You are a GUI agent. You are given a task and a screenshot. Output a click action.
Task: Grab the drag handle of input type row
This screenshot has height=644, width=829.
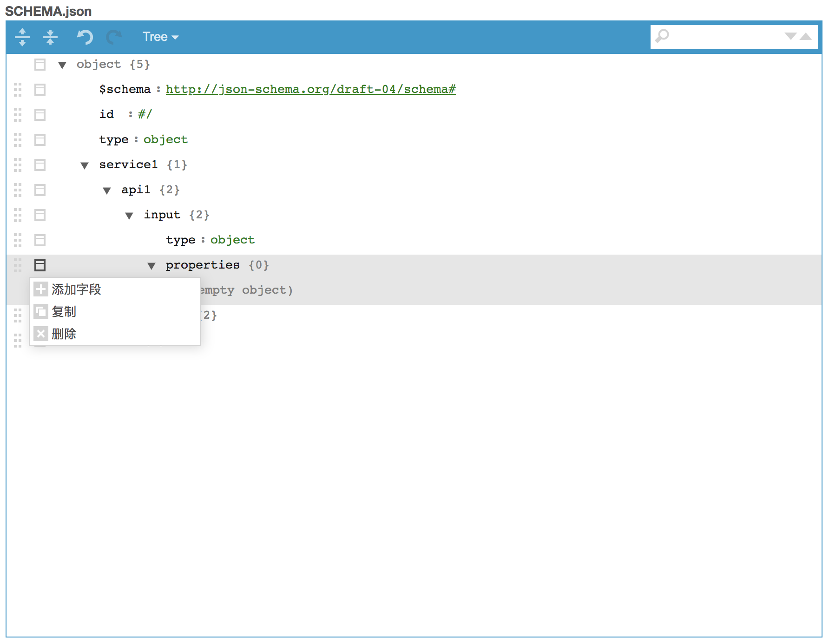pos(18,240)
